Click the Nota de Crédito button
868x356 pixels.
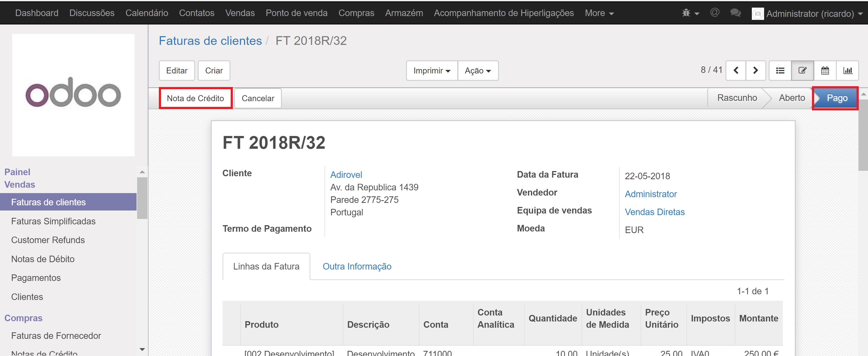[x=195, y=98]
